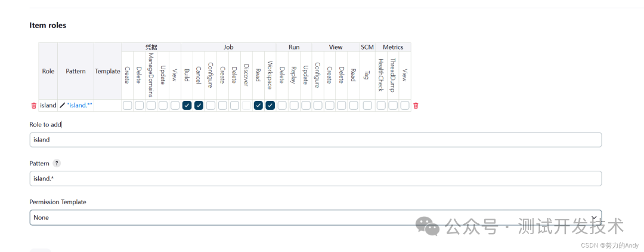Enable 凭据 Create checkbox for island role
This screenshot has width=644, height=252.
128,105
